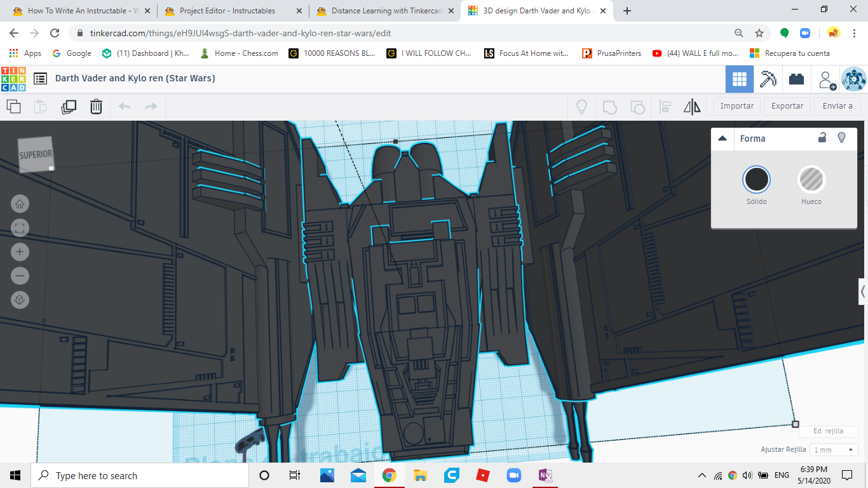Viewport: 868px width, 488px height.
Task: Go back in browser
Action: tap(14, 33)
